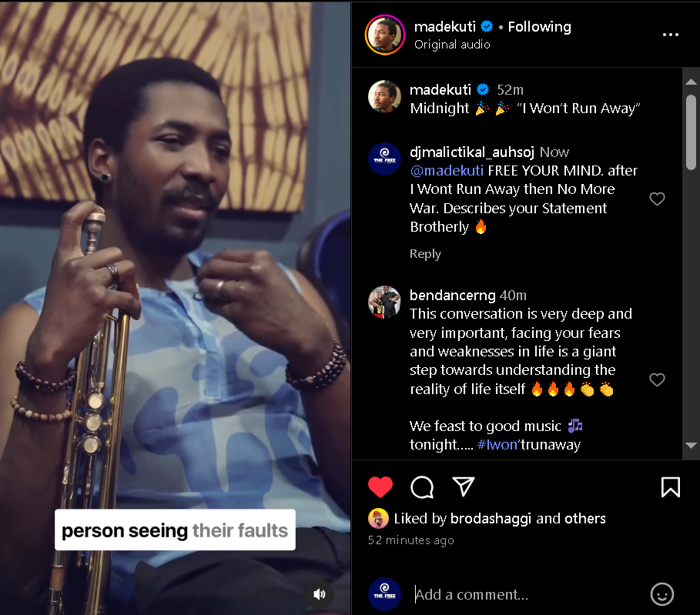Toggle the bookmark save icon

pyautogui.click(x=670, y=487)
